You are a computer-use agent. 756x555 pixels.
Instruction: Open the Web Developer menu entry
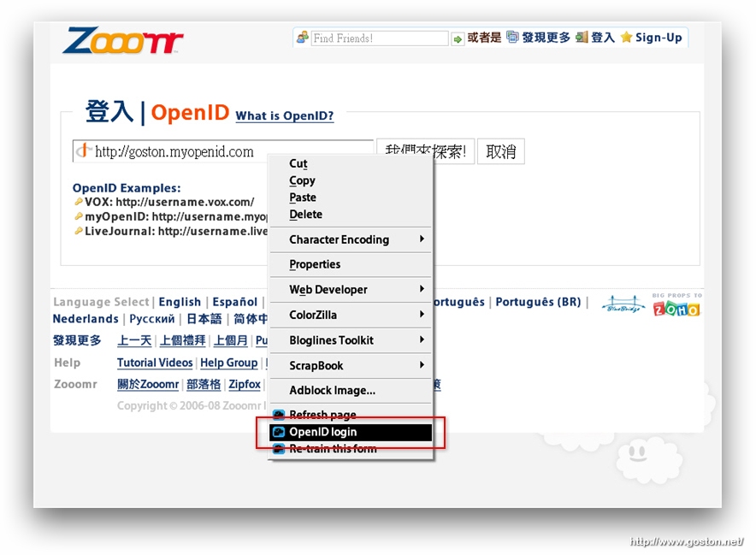351,289
